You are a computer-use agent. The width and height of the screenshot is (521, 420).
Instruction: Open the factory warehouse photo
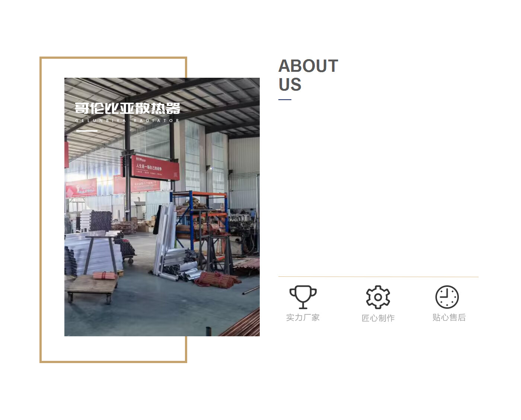coord(162,207)
